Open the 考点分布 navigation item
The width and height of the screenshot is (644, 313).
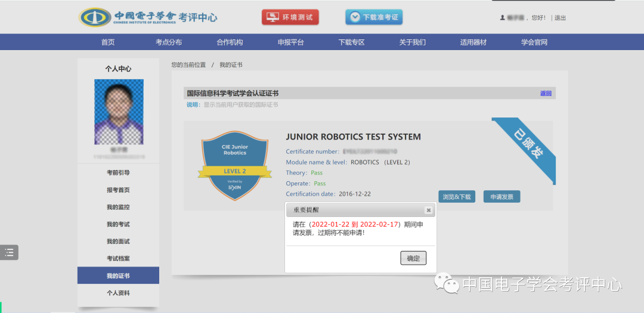tap(169, 42)
